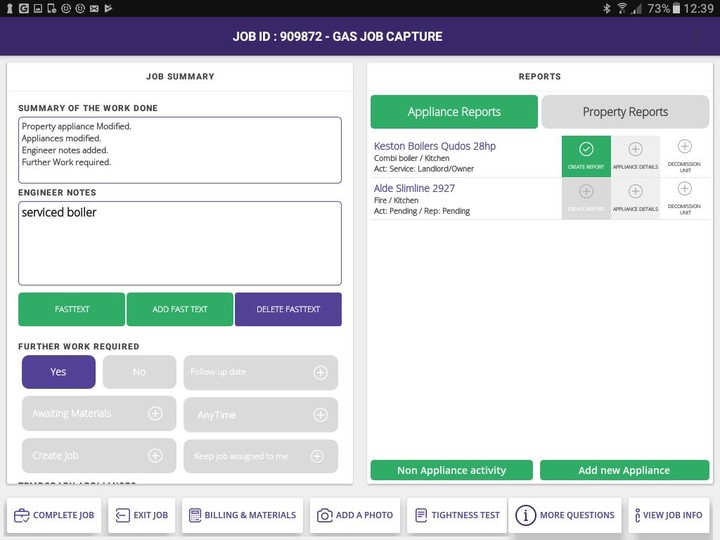720x540 pixels.
Task: Tap COMPLETE JOB label in bottom bar
Action: [63, 515]
